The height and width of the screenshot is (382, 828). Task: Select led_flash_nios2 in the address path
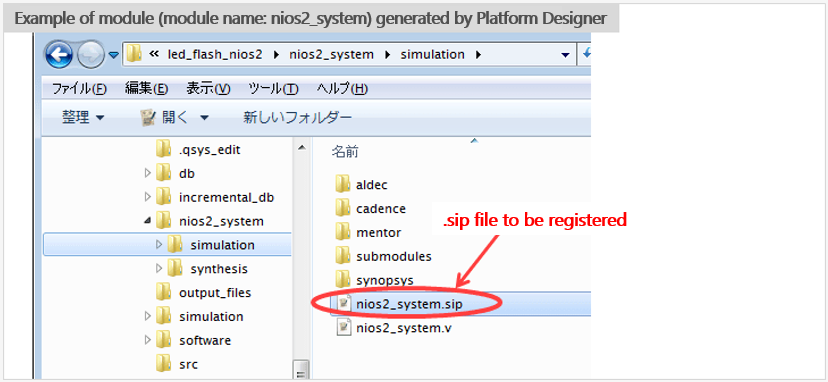[215, 54]
